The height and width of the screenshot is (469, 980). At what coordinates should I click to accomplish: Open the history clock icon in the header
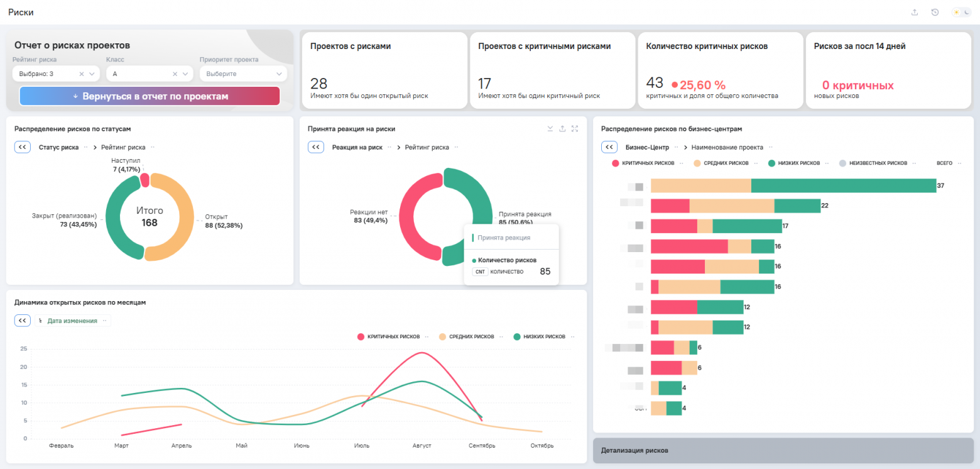pos(935,12)
